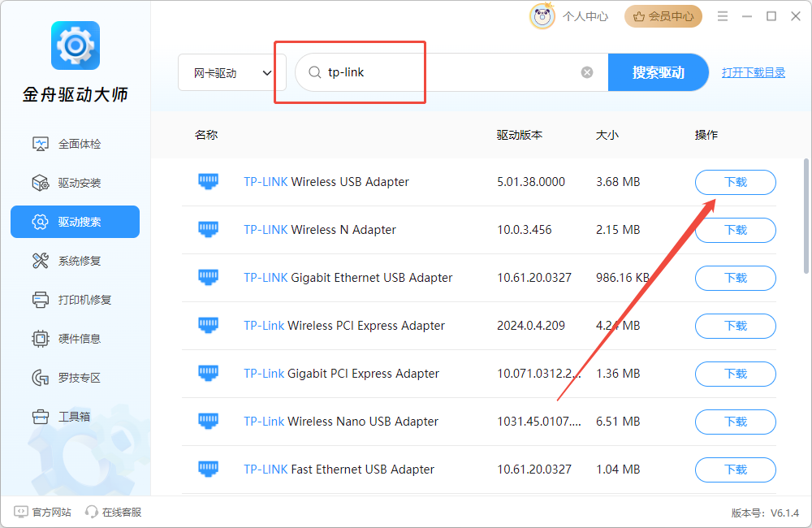
Task: Download TP-LINK Gigabit Ethernet USB Adapter driver
Action: [x=736, y=279]
